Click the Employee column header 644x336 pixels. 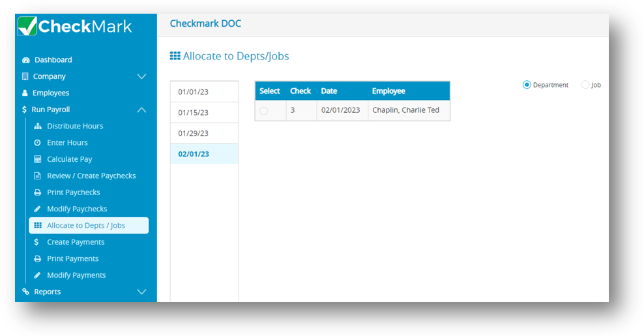point(388,91)
